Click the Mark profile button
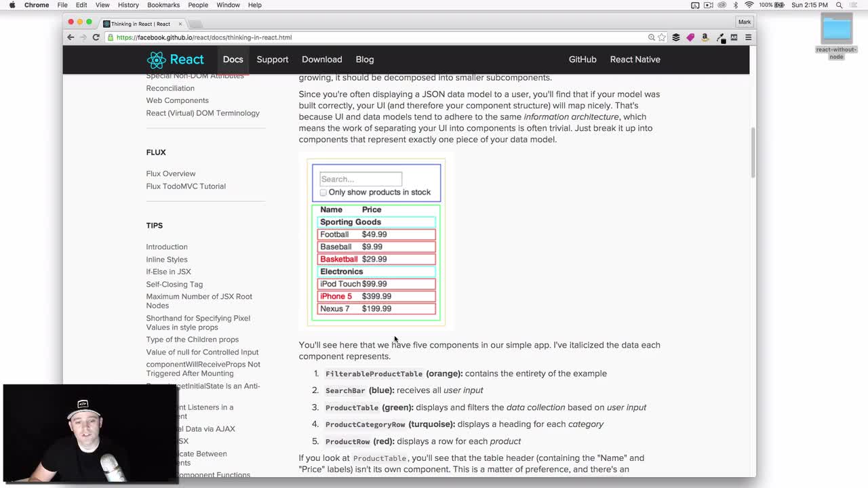This screenshot has height=488, width=868. (x=745, y=22)
